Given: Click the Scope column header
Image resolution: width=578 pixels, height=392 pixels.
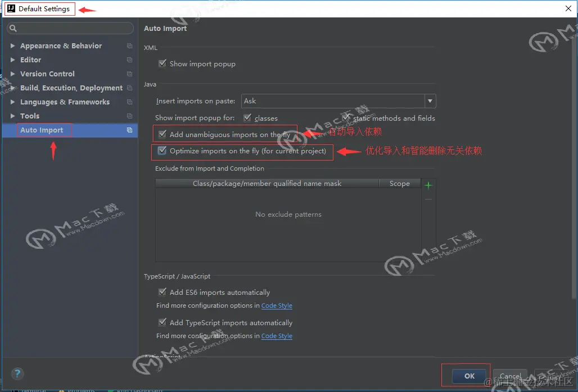Looking at the screenshot, I should [x=400, y=183].
